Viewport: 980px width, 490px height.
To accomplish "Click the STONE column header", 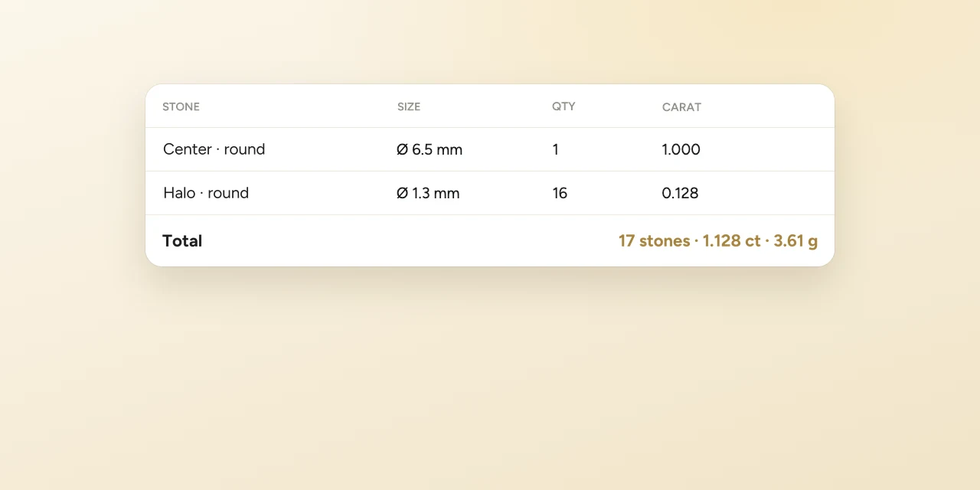I will [x=181, y=106].
